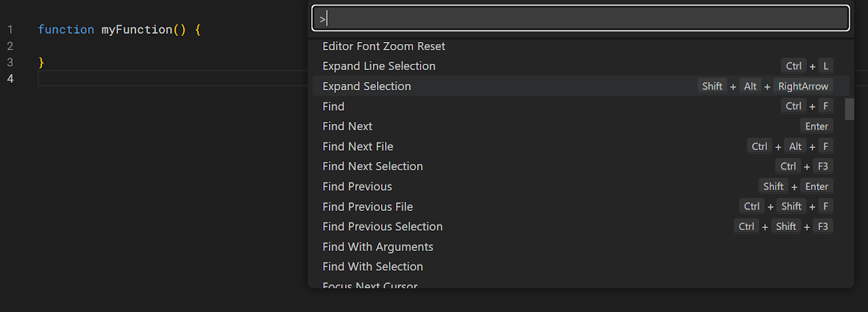Click the function keyword on line 1
868x312 pixels.
point(66,30)
